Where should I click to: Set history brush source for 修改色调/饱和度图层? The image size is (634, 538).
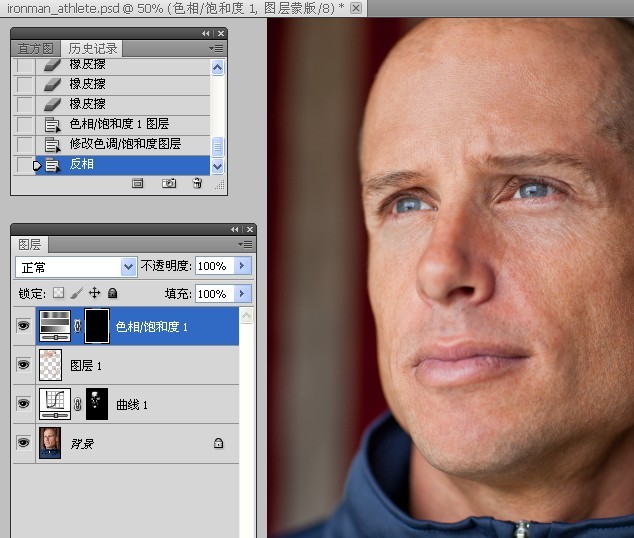point(25,145)
